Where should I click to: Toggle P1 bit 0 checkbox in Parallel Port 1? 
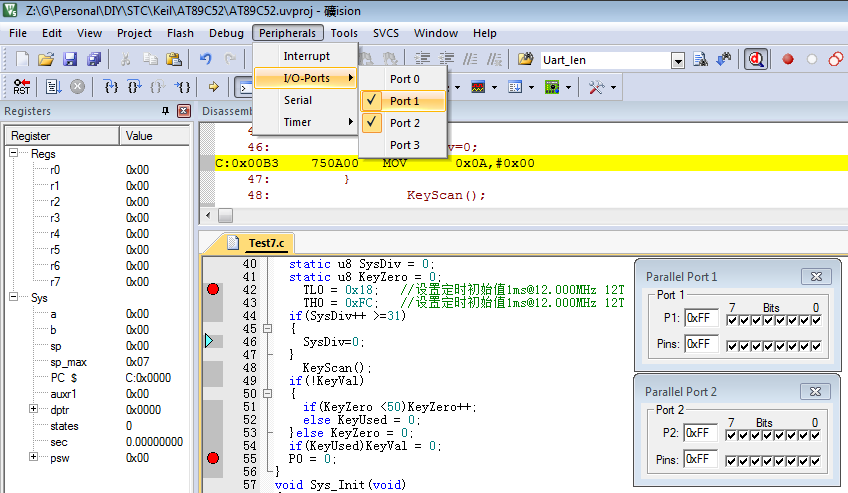(817, 320)
